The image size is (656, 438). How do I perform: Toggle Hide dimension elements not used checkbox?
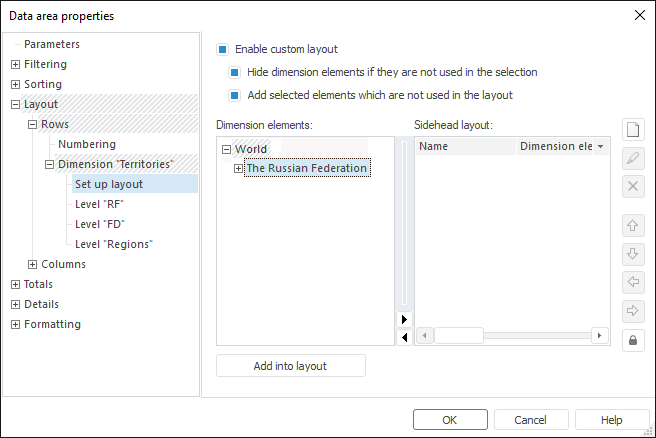pyautogui.click(x=235, y=72)
